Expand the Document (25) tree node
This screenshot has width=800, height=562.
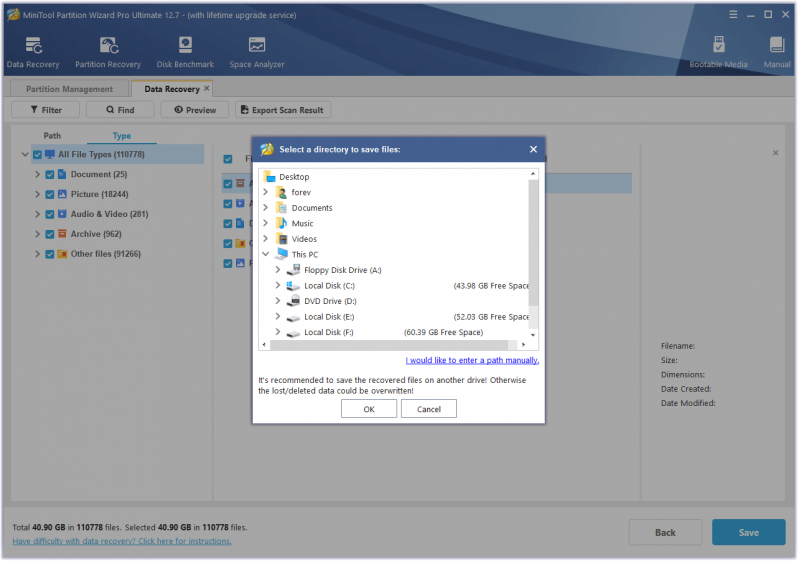(37, 175)
